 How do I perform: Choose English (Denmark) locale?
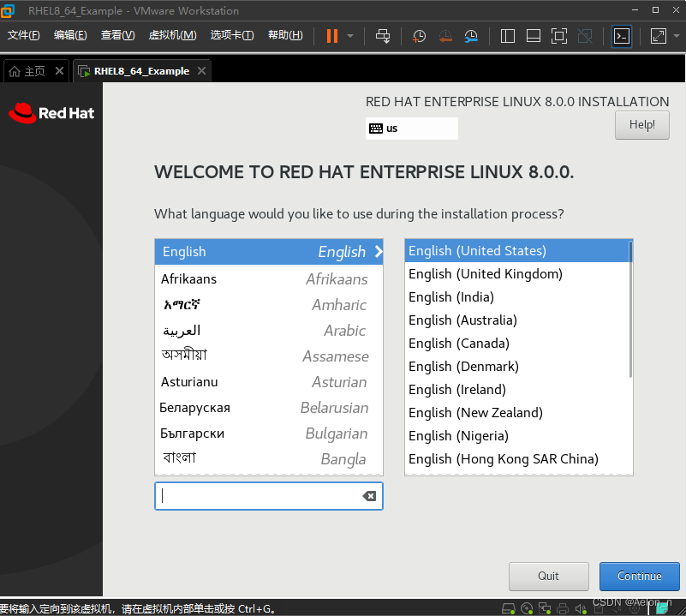click(x=516, y=366)
